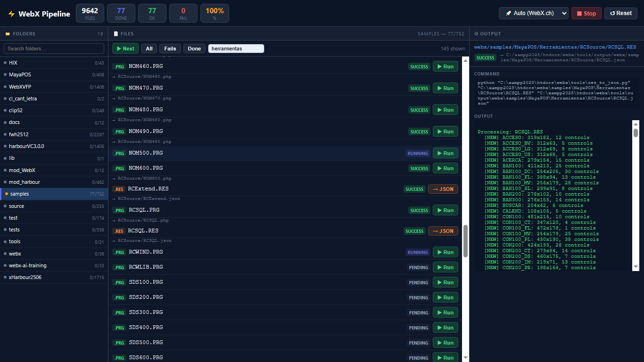Click the .RES badge beside RCSQL.RES

[x=119, y=231]
